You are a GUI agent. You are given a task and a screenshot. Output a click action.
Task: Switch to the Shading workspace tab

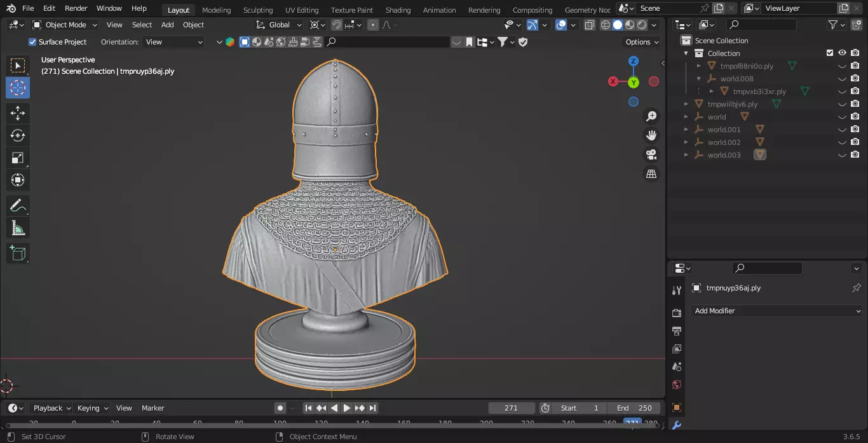[398, 10]
